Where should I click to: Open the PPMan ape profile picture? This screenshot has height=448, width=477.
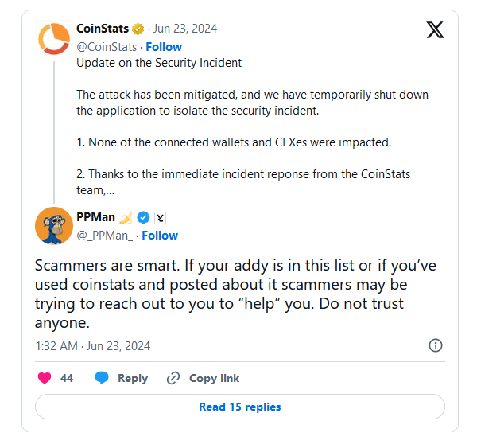55,226
